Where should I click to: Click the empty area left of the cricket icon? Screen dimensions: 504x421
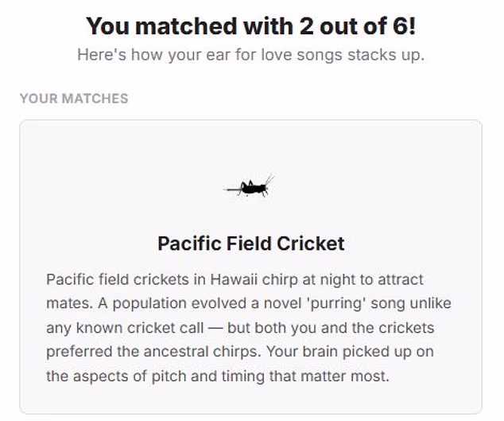[x=119, y=188]
